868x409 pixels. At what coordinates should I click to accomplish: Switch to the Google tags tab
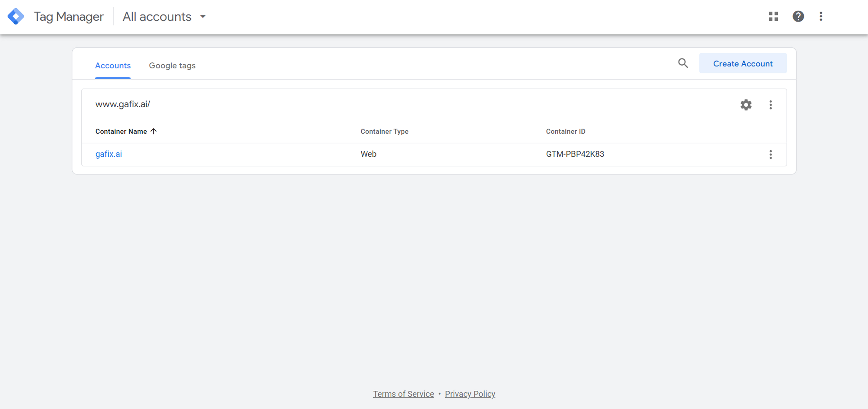[x=172, y=66]
